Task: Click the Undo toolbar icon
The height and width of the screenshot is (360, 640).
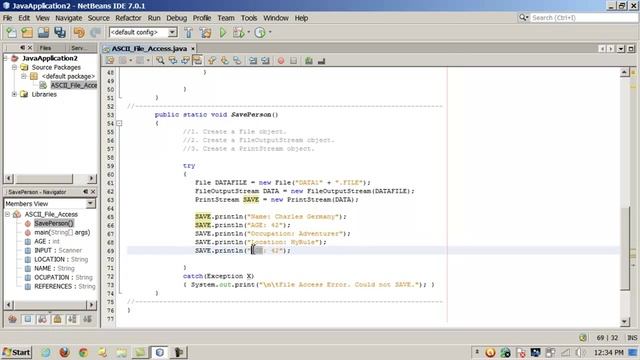Action: [79, 32]
